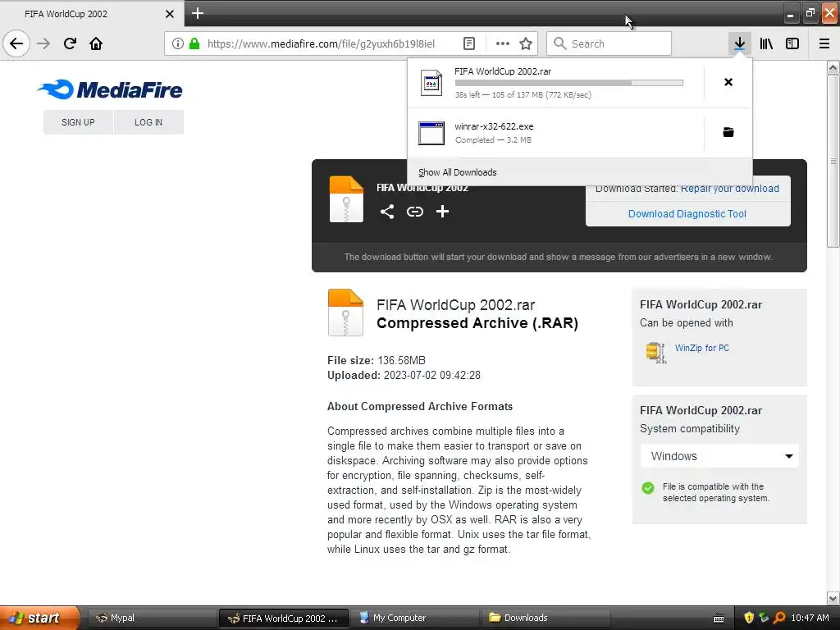Viewport: 840px width, 630px height.
Task: Click the Search input field
Action: (x=609, y=43)
